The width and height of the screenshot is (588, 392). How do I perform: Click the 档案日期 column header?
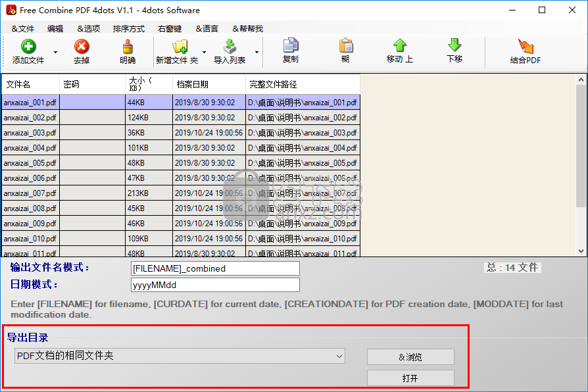pyautogui.click(x=209, y=84)
